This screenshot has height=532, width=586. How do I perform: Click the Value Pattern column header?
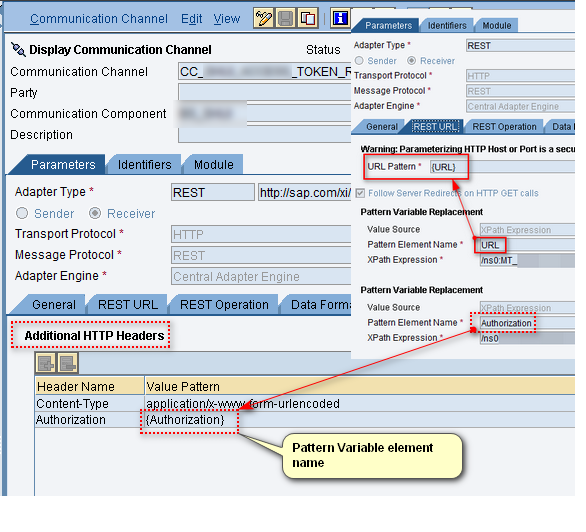(360, 386)
